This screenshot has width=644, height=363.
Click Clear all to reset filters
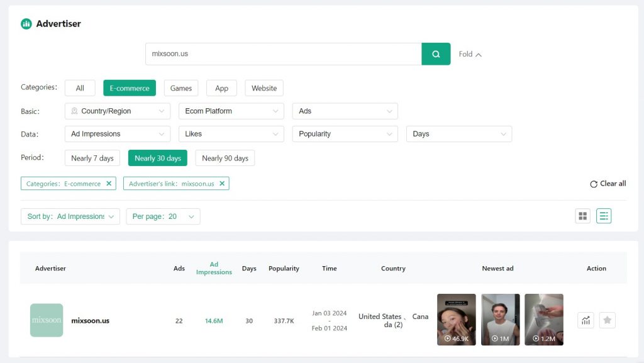pos(608,183)
